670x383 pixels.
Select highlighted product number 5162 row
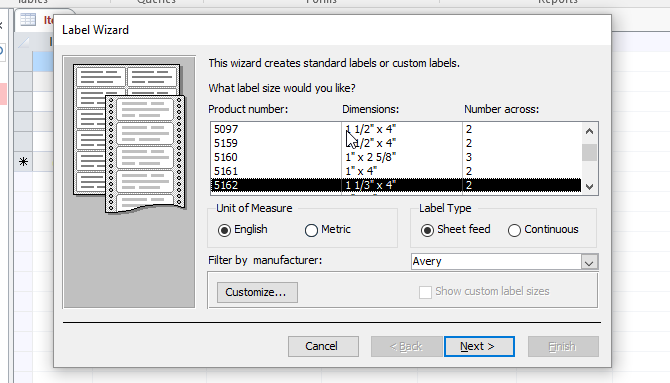click(x=396, y=185)
